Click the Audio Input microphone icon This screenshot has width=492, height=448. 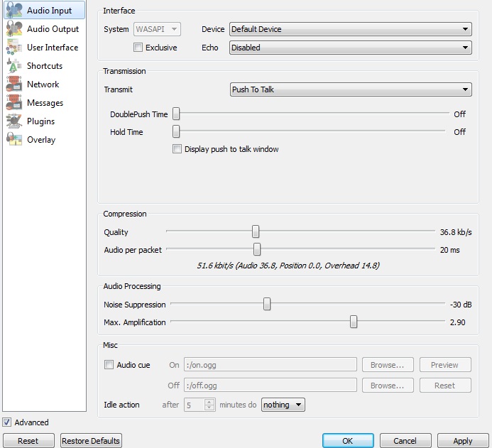click(14, 11)
